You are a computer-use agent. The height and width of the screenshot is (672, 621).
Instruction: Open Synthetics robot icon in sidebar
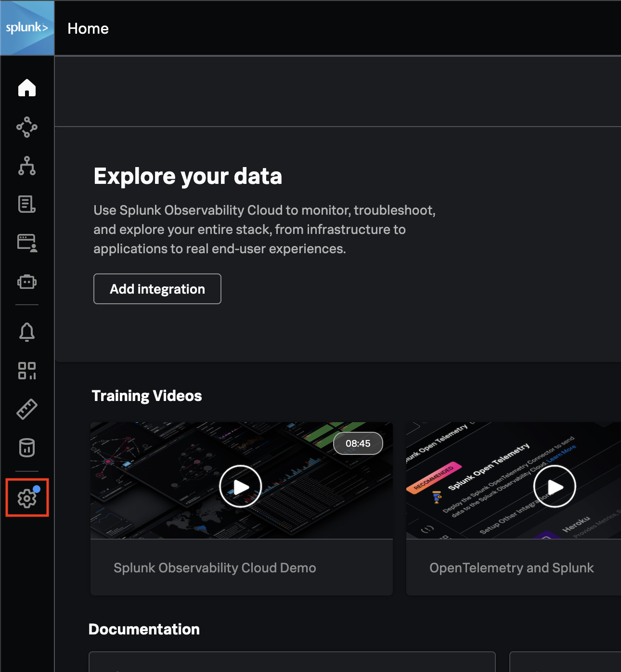tap(27, 282)
